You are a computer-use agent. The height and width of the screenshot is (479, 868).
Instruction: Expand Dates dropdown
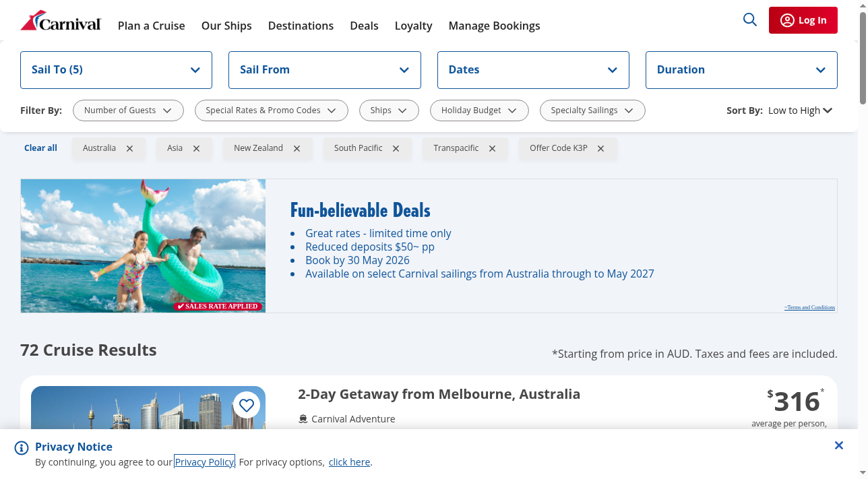[533, 70]
